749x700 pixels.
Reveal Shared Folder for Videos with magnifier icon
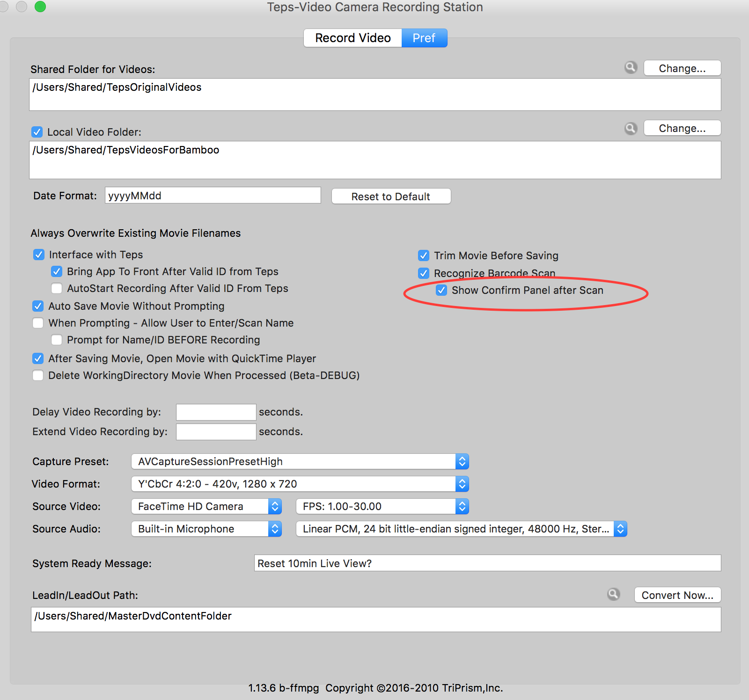[631, 67]
